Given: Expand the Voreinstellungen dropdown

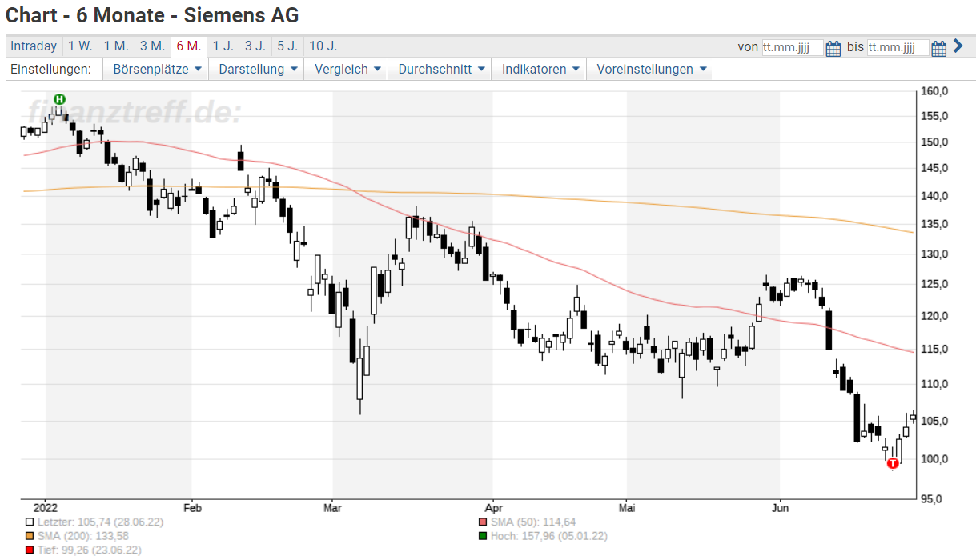Looking at the screenshot, I should (x=650, y=70).
